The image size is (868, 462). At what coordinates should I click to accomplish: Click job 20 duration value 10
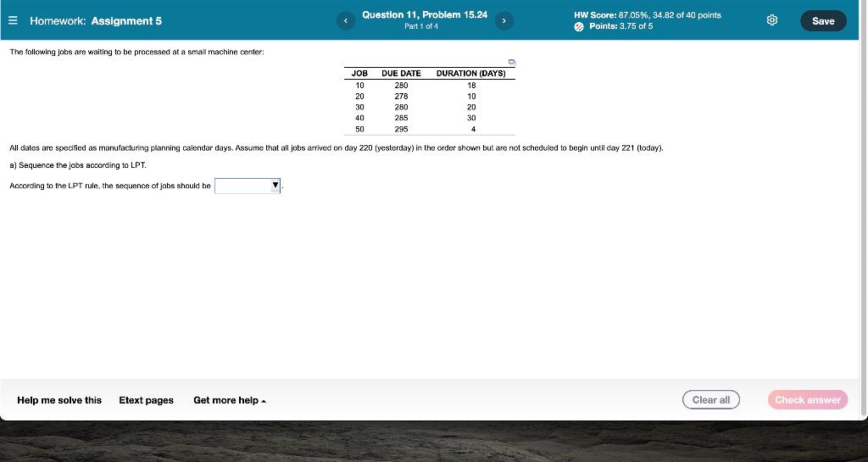point(471,97)
